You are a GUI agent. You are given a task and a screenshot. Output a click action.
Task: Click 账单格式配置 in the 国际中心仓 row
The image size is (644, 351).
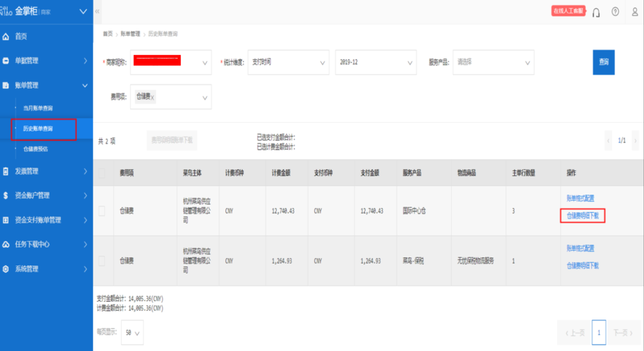click(x=580, y=199)
